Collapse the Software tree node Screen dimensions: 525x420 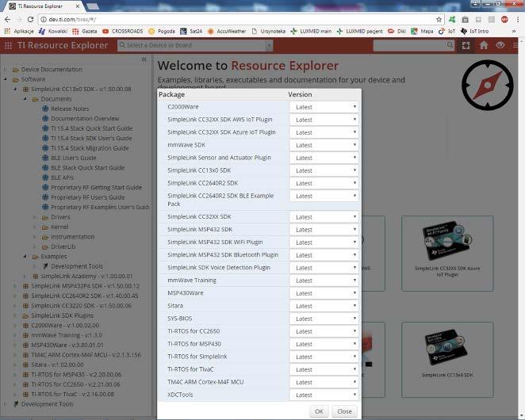tap(5, 79)
